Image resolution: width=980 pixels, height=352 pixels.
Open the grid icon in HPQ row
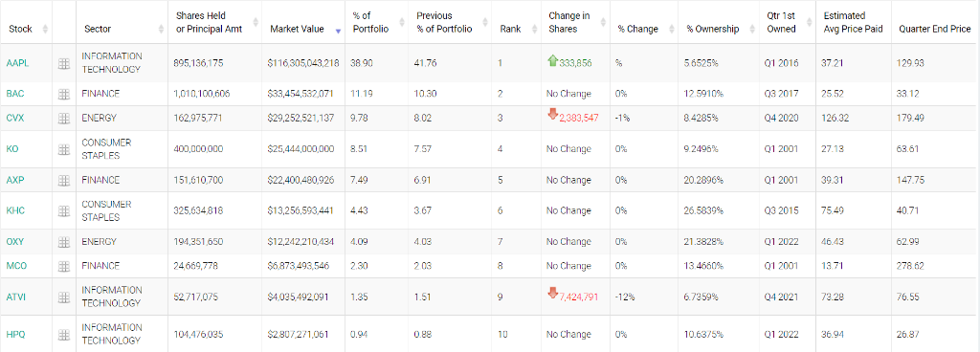click(x=64, y=335)
